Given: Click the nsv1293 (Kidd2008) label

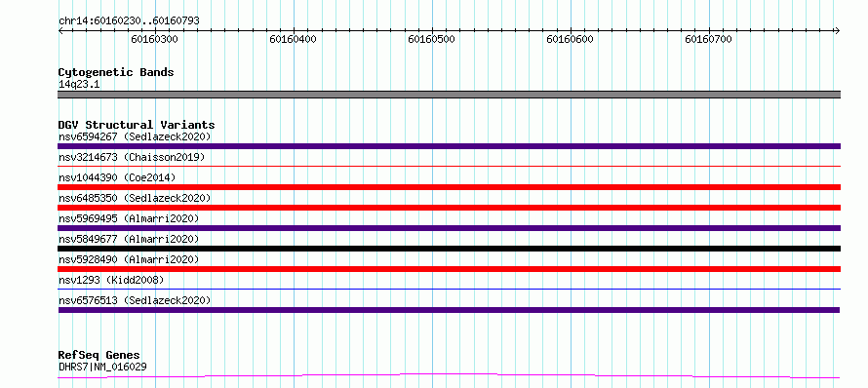Looking at the screenshot, I should [x=111, y=280].
